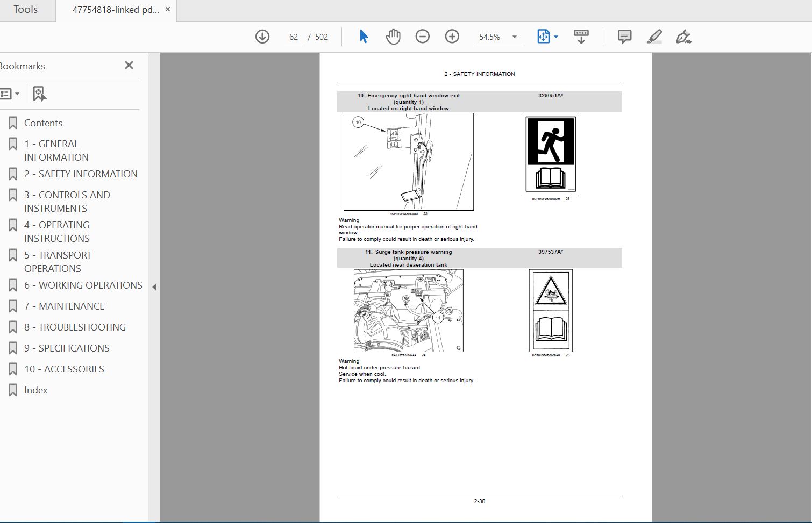Screen dimensions: 812x523
Task: Open the 10 - ACCESSORIES bookmark
Action: click(64, 369)
